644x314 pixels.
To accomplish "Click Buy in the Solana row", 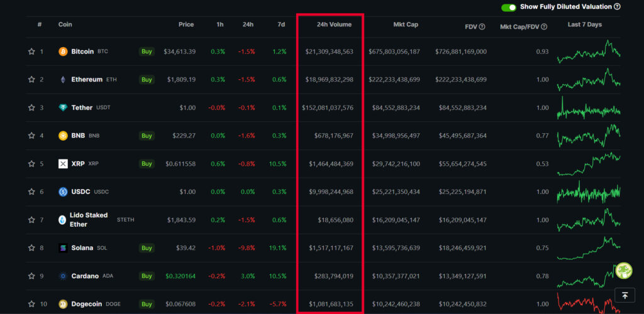I will (147, 248).
